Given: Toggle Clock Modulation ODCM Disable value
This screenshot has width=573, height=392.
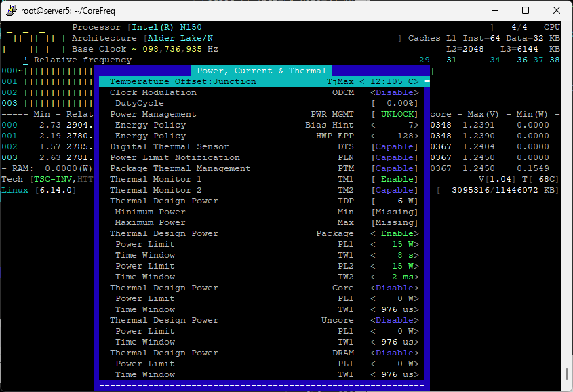Looking at the screenshot, I should pyautogui.click(x=394, y=92).
